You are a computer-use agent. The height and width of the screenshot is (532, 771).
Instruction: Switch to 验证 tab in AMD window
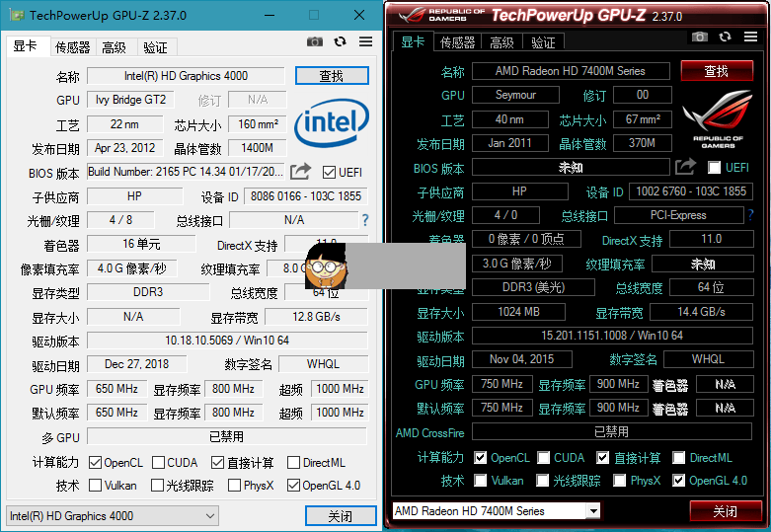[x=543, y=42]
